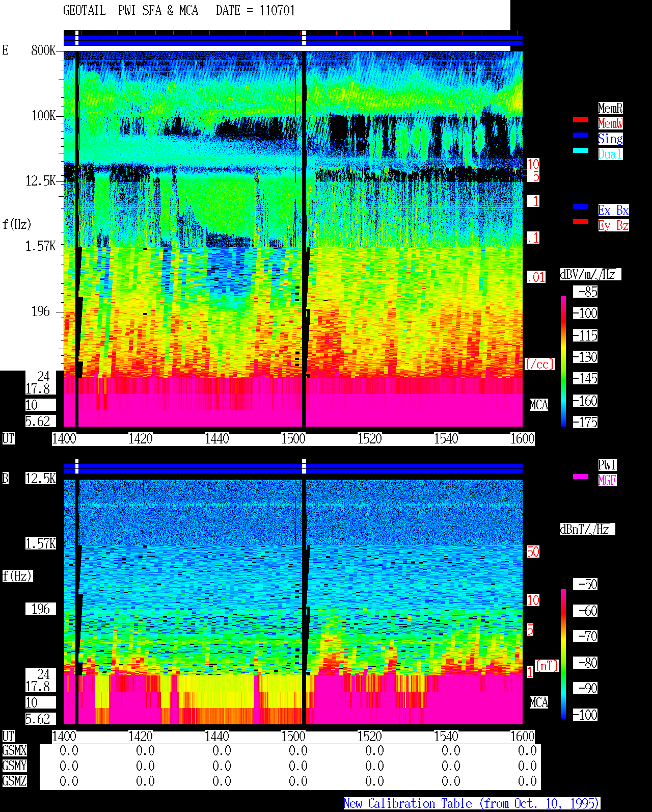Screen dimensions: 652x812
Task: Click the f(Hz) label on E panel
Action: pyautogui.click(x=17, y=224)
